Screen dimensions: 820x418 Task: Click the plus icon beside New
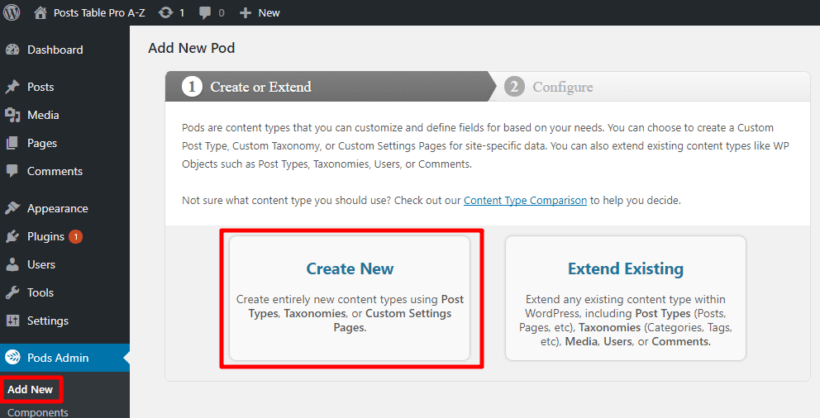point(245,13)
